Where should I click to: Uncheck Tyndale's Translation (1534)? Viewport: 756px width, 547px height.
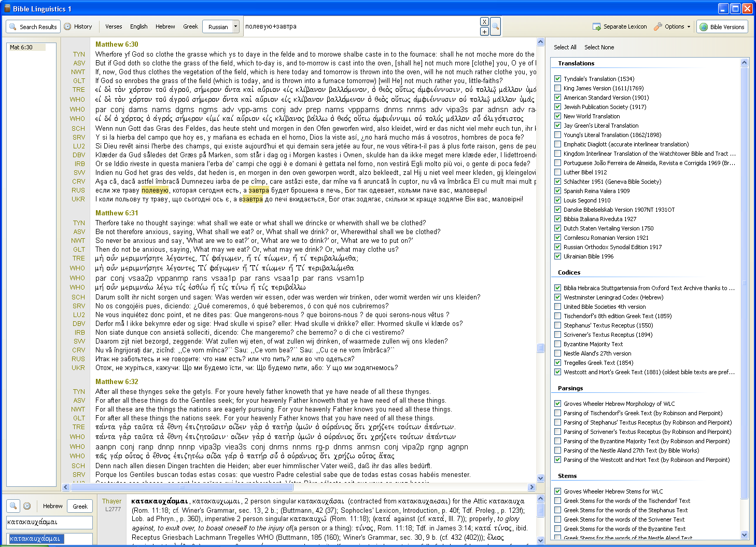558,79
